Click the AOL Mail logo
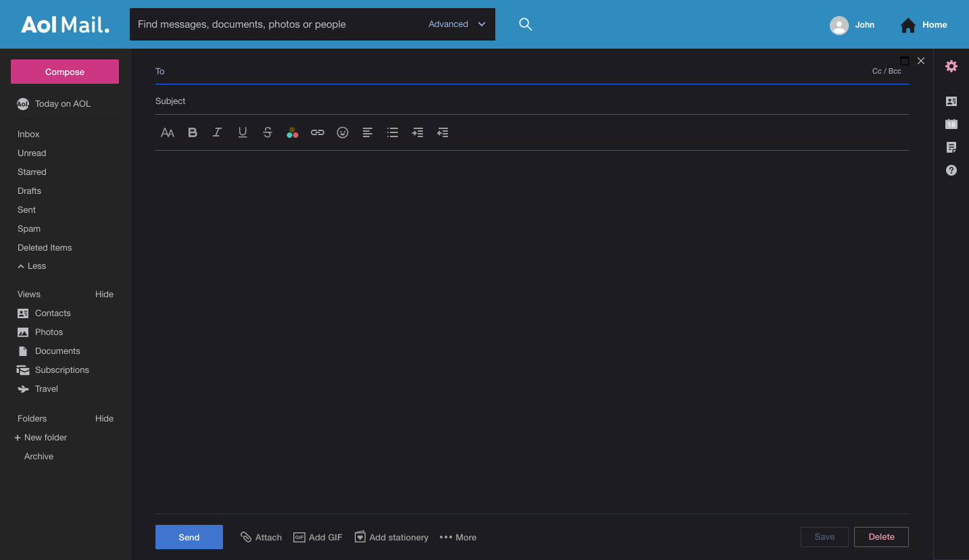Screen dimensions: 969x560 65,25
